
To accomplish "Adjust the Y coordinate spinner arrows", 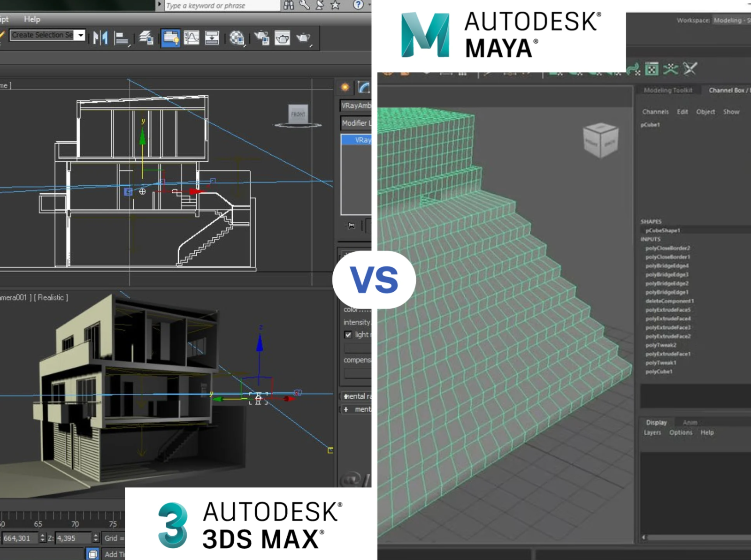I will (x=42, y=538).
